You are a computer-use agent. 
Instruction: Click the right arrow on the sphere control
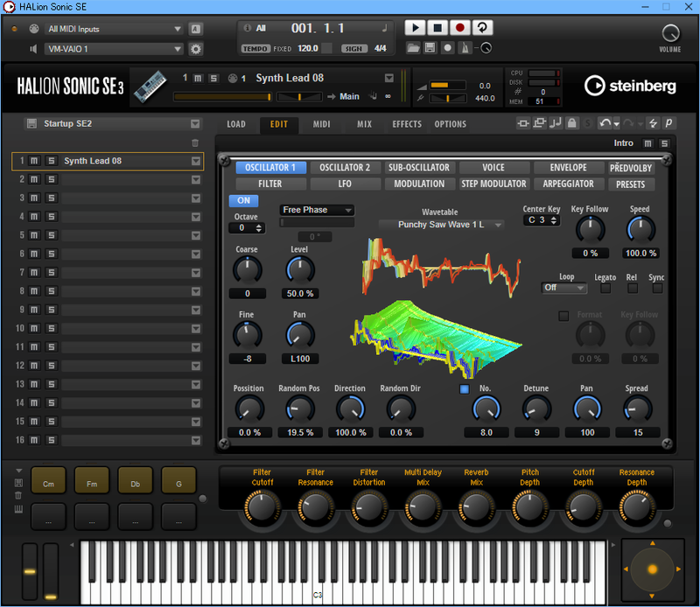click(679, 569)
